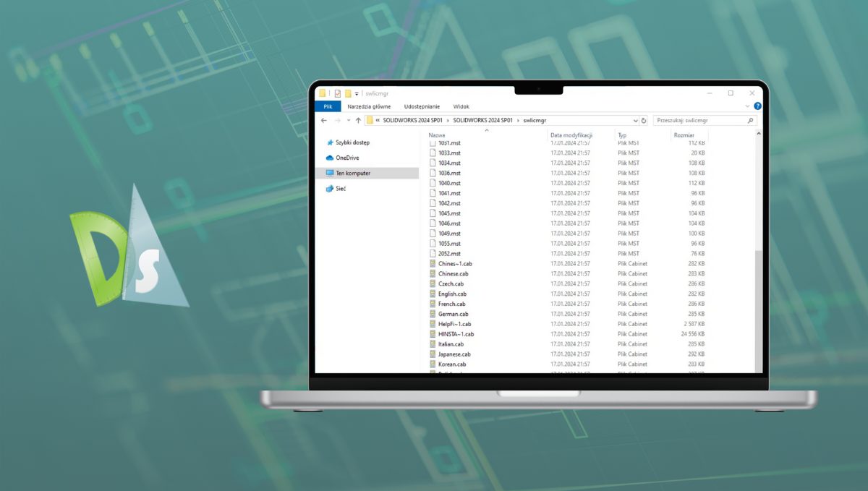Click the swlicmgr breadcrumb segment
This screenshot has height=491, width=868.
(535, 121)
